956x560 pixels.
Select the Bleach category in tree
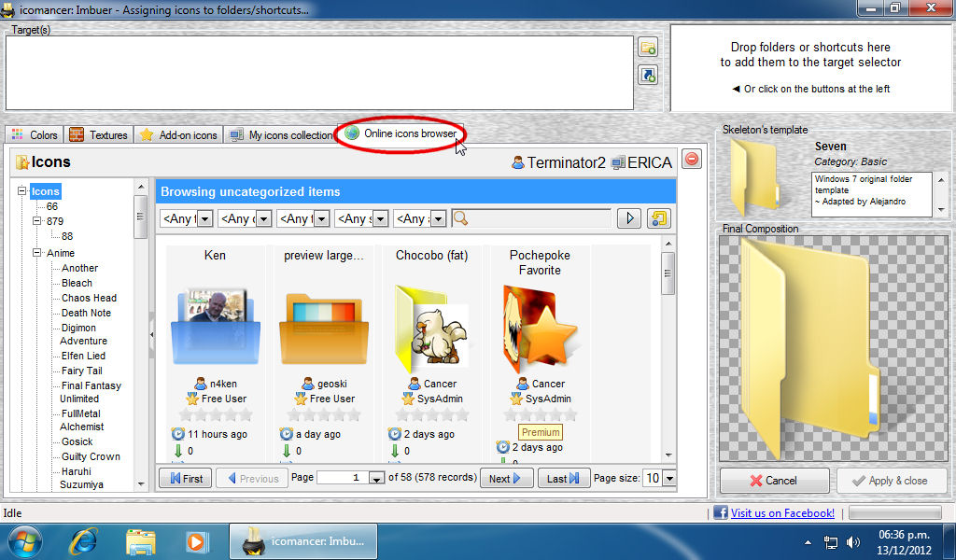[77, 283]
